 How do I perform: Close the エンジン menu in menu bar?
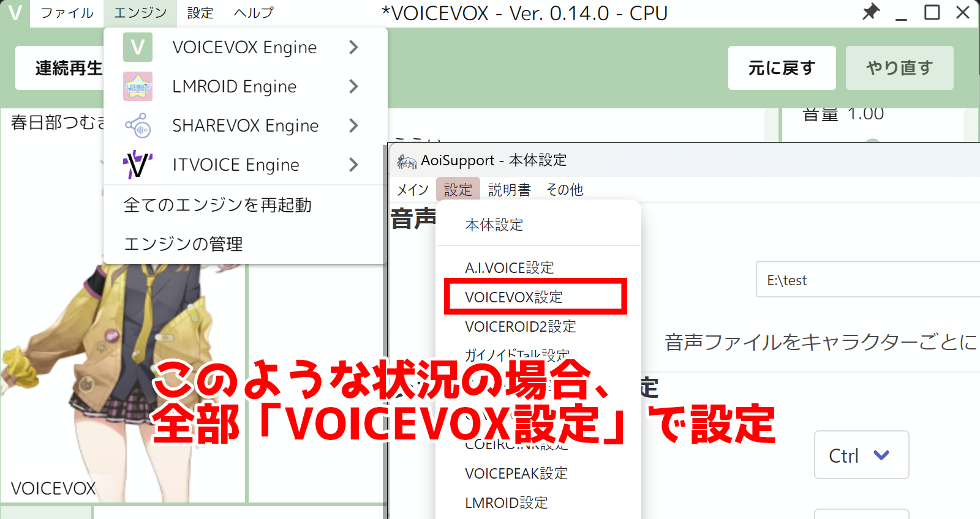(x=140, y=13)
